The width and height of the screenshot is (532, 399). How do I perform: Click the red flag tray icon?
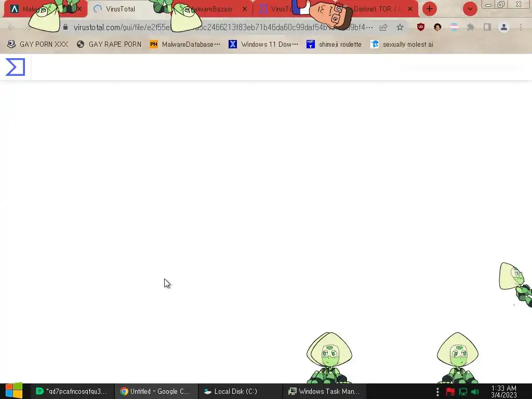pos(450,392)
